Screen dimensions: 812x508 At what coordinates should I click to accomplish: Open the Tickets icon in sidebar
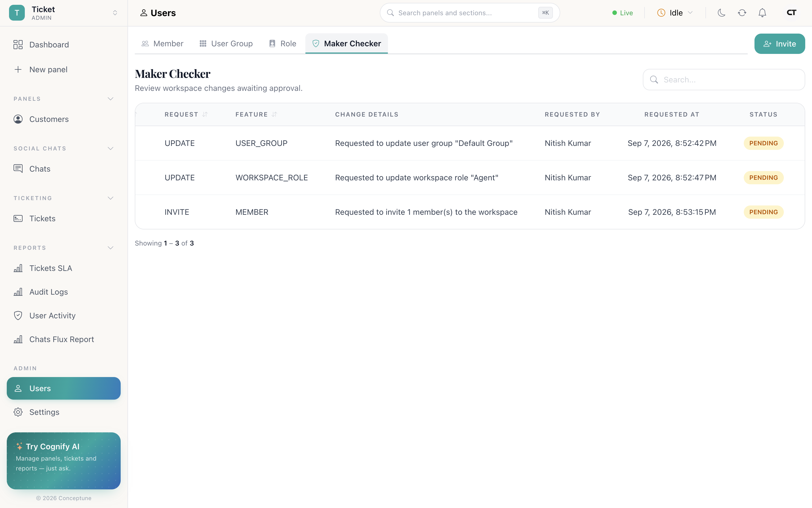pyautogui.click(x=18, y=218)
